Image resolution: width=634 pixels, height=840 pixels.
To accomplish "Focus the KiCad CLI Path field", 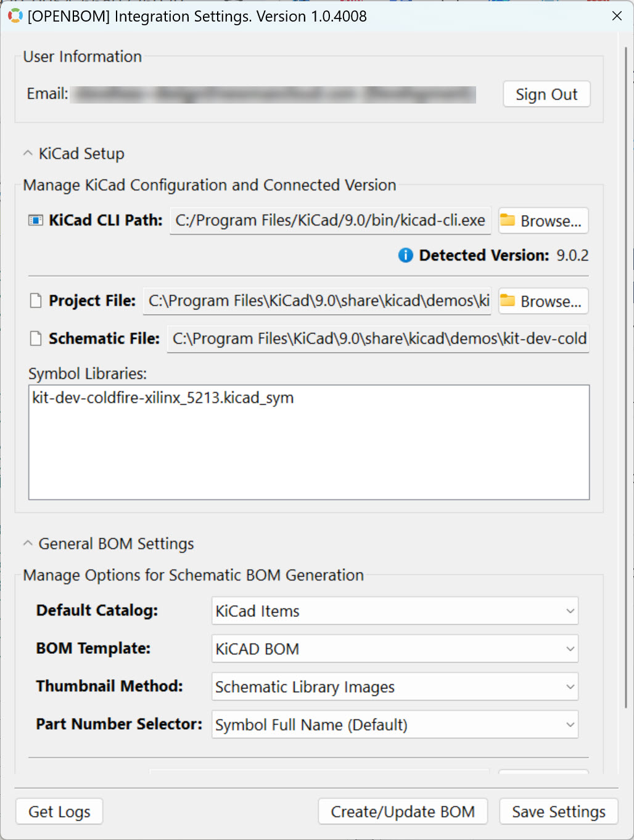I will [x=331, y=221].
